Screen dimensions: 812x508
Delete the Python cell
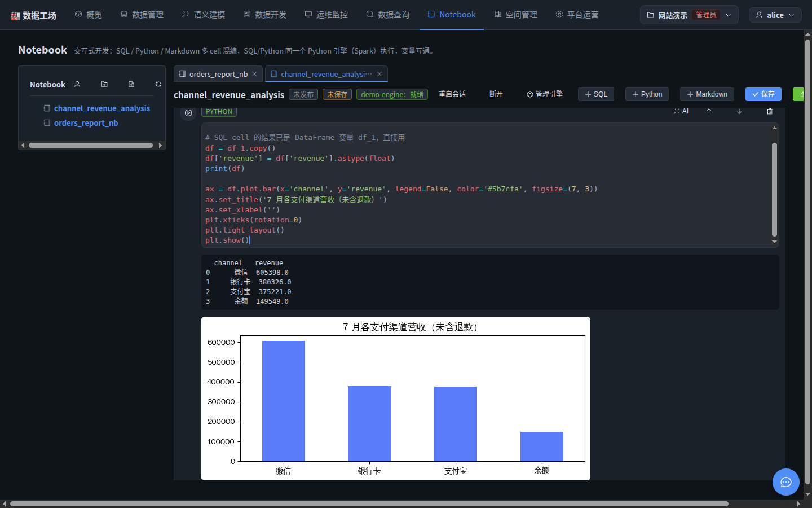[x=770, y=111]
